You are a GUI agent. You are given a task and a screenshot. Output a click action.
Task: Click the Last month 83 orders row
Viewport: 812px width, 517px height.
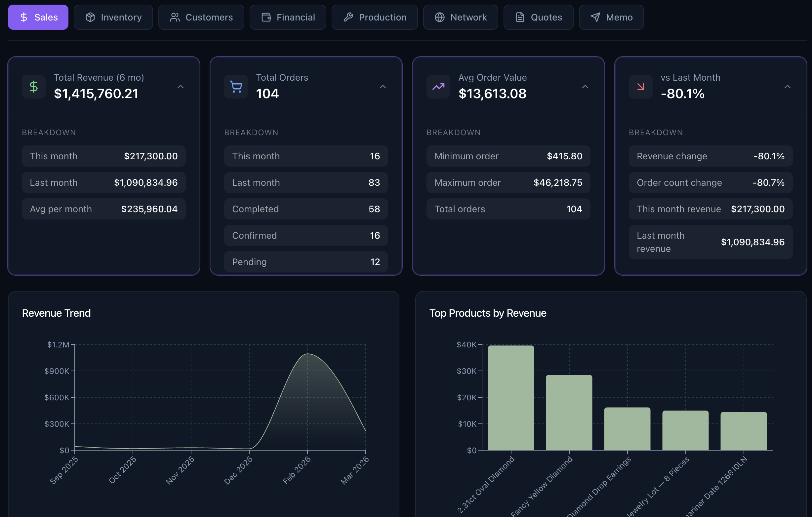[x=306, y=182]
